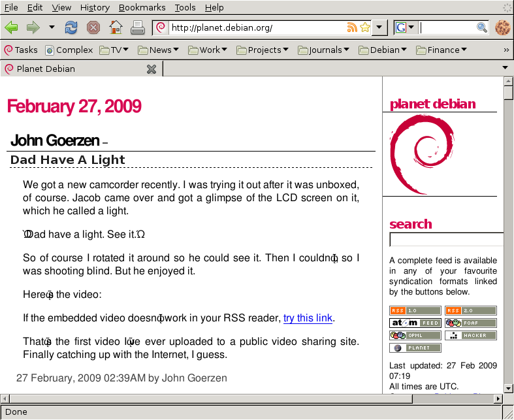Image resolution: width=514 pixels, height=420 pixels.
Task: Click the orange RSS feed icon in address bar
Action: click(x=352, y=27)
